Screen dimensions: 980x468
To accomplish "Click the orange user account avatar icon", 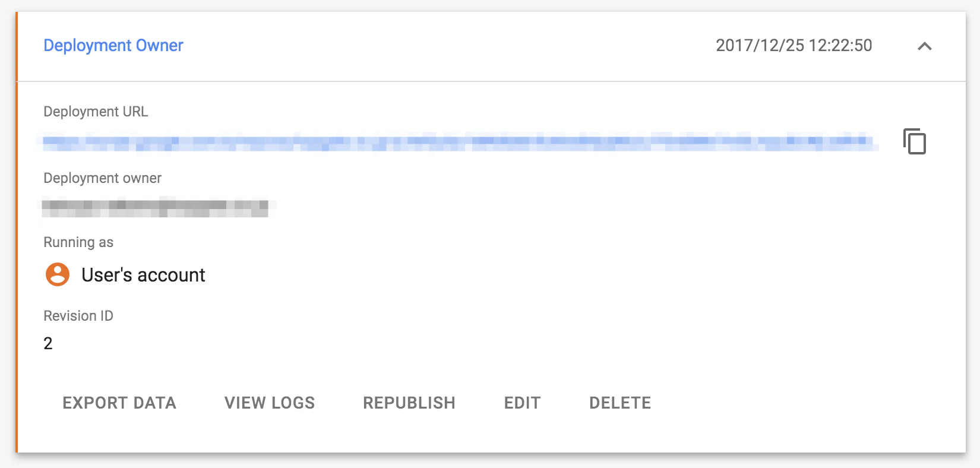I will click(58, 274).
